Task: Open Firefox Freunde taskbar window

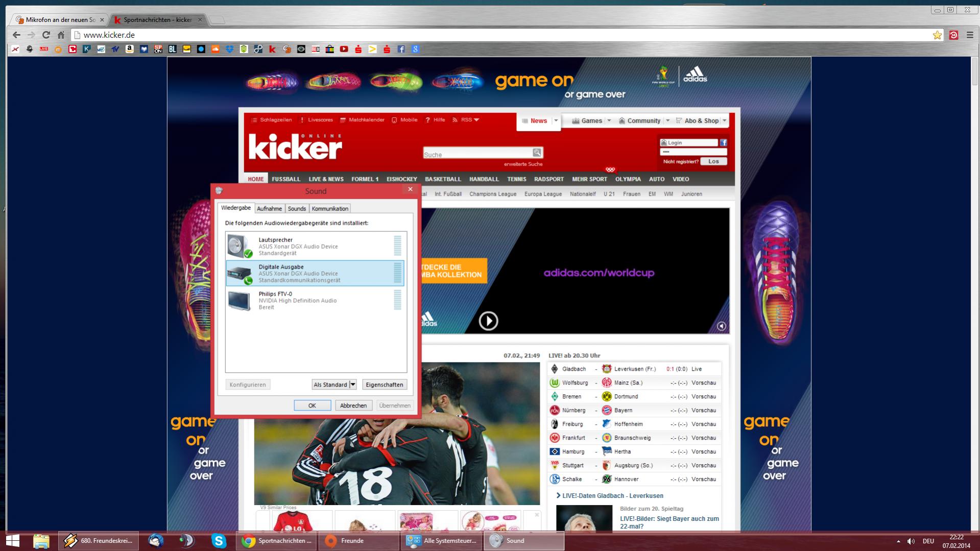Action: [360, 540]
